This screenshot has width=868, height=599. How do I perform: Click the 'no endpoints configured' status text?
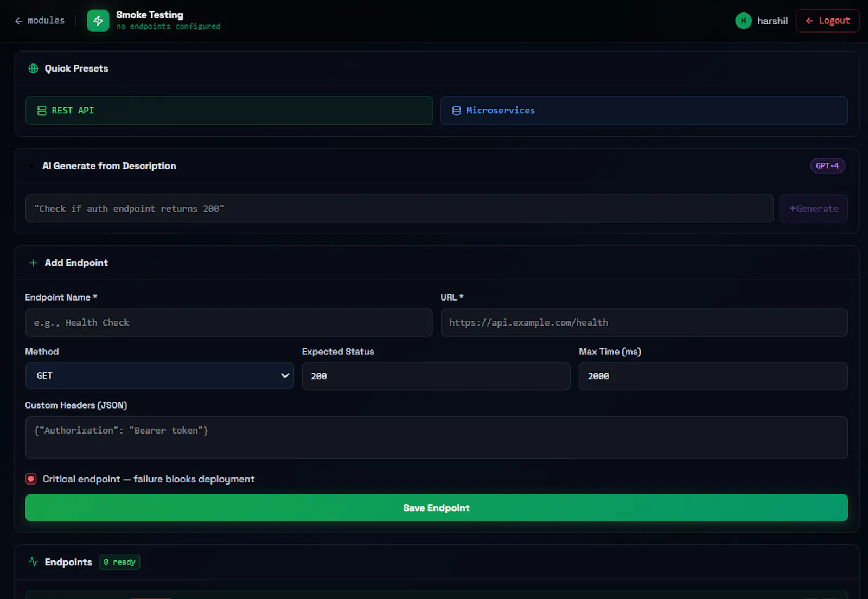[x=168, y=27]
